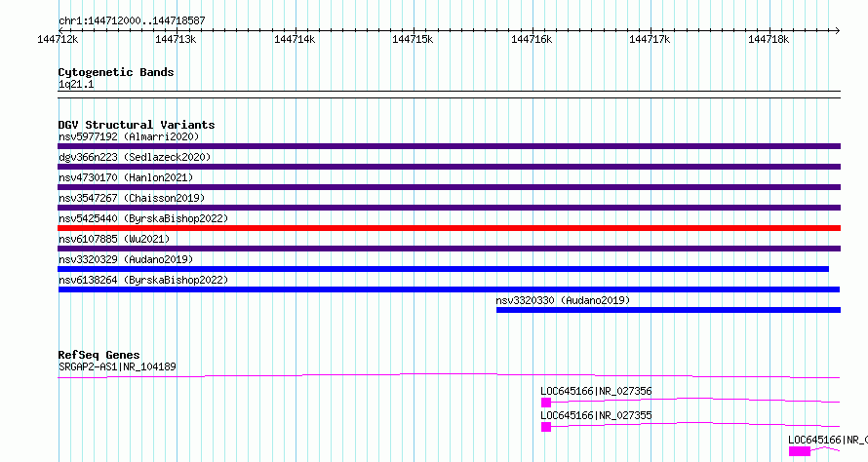The image size is (868, 462).
Task: Click the nsv3547267 (Chaisson2019) variant bar
Action: point(449,208)
